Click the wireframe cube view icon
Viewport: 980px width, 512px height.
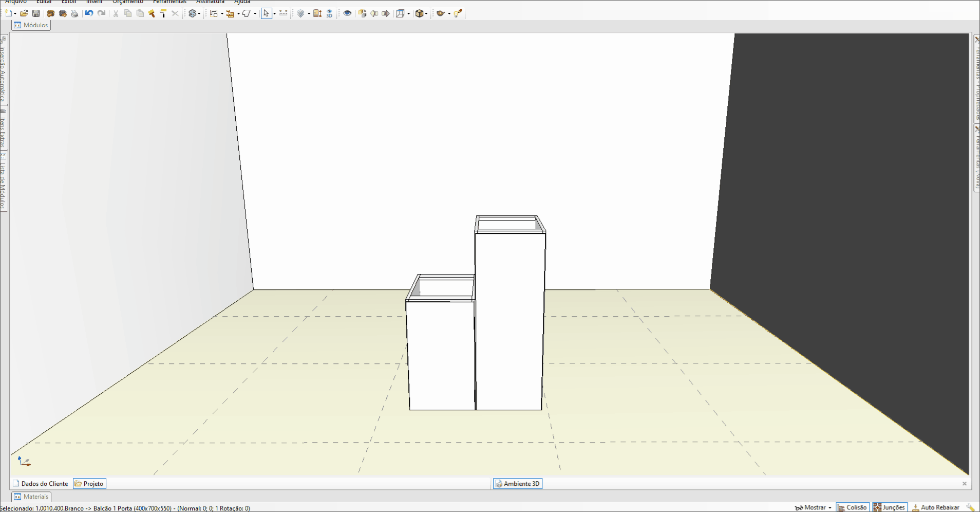click(x=400, y=13)
